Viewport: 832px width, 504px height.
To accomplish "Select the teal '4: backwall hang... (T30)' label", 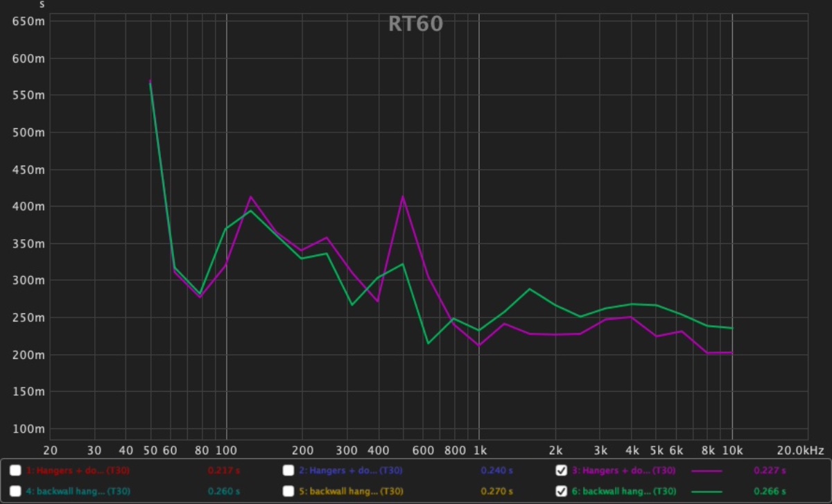I will click(x=77, y=492).
